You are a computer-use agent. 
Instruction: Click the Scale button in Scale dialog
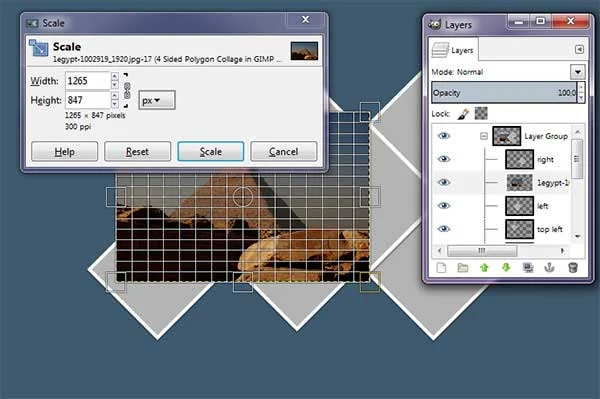pyautogui.click(x=210, y=151)
